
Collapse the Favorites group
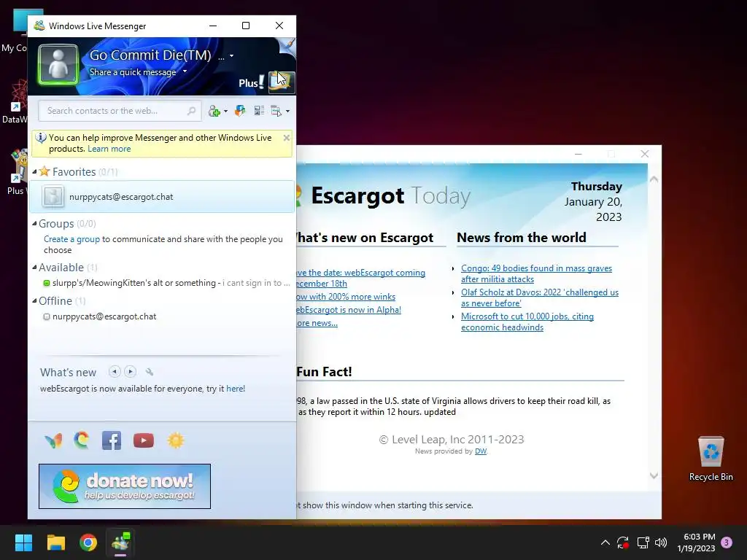coord(34,171)
